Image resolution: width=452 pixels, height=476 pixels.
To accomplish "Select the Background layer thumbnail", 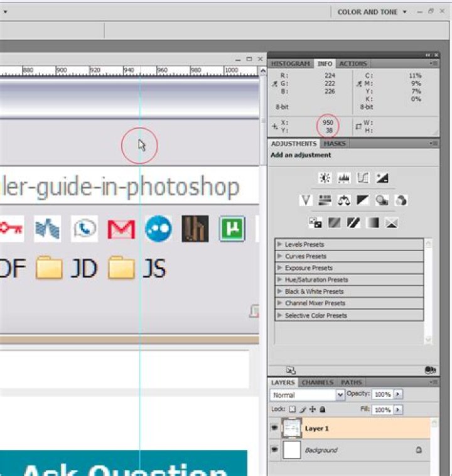I will [292, 450].
